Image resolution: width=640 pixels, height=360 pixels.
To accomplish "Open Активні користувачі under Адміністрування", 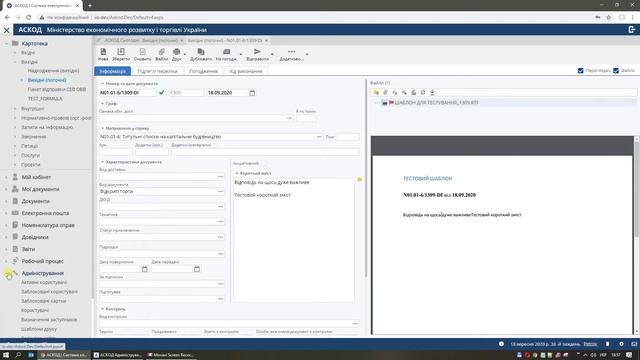I will pyautogui.click(x=44, y=282).
